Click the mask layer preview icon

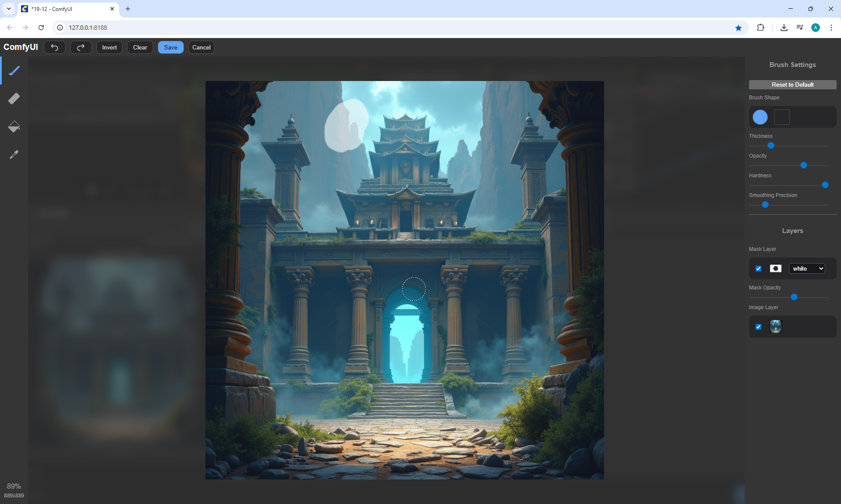(775, 268)
